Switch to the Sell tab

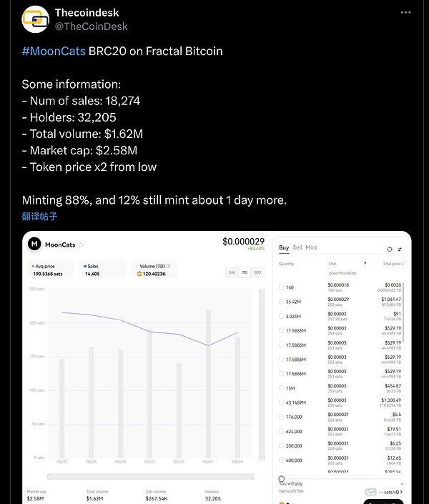coord(297,247)
